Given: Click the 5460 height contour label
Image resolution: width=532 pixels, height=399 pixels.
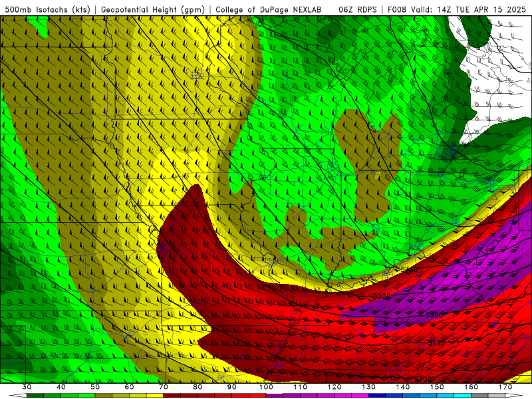Looking at the screenshot, I should pos(409,270).
